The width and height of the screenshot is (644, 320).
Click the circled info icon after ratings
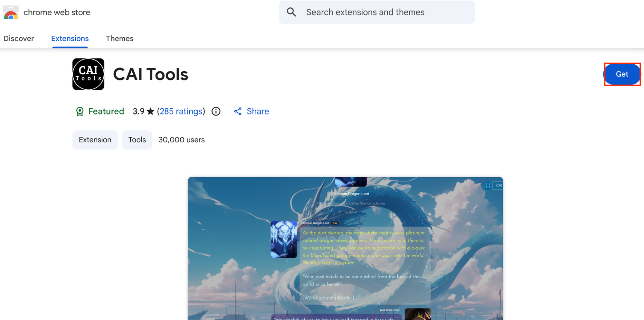pos(216,111)
